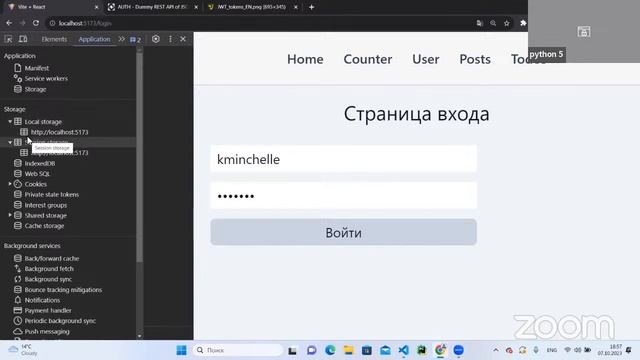Open Bounce tracking mitigations
The height and width of the screenshot is (360, 640).
63,290
